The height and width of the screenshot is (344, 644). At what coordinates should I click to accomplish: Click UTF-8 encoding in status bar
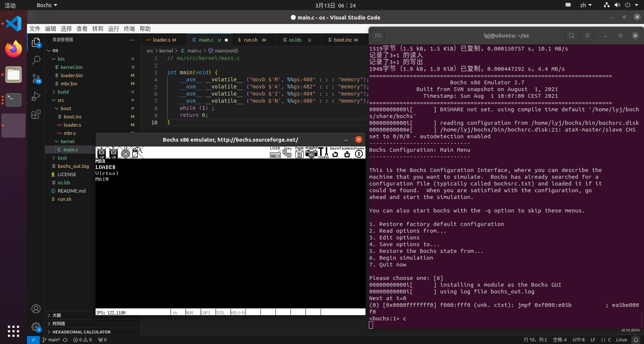(x=578, y=340)
